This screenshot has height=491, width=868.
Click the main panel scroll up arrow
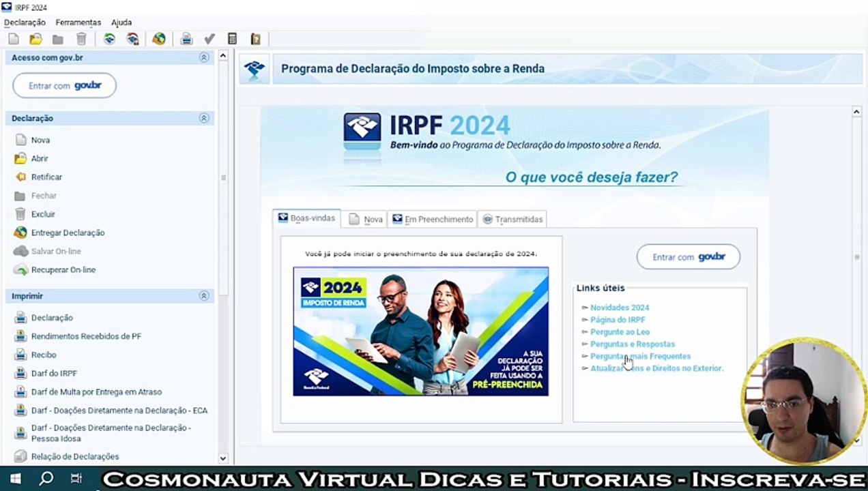click(x=857, y=111)
